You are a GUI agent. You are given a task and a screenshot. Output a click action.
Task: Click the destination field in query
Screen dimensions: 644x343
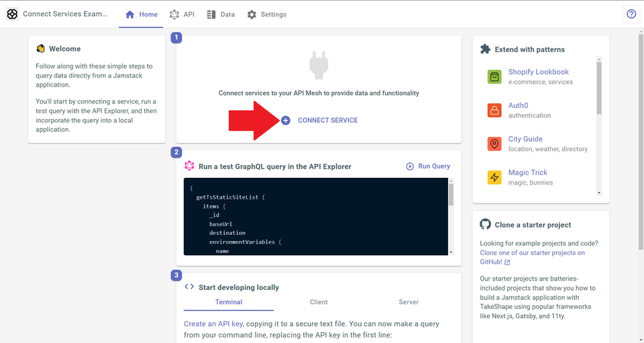(x=227, y=233)
